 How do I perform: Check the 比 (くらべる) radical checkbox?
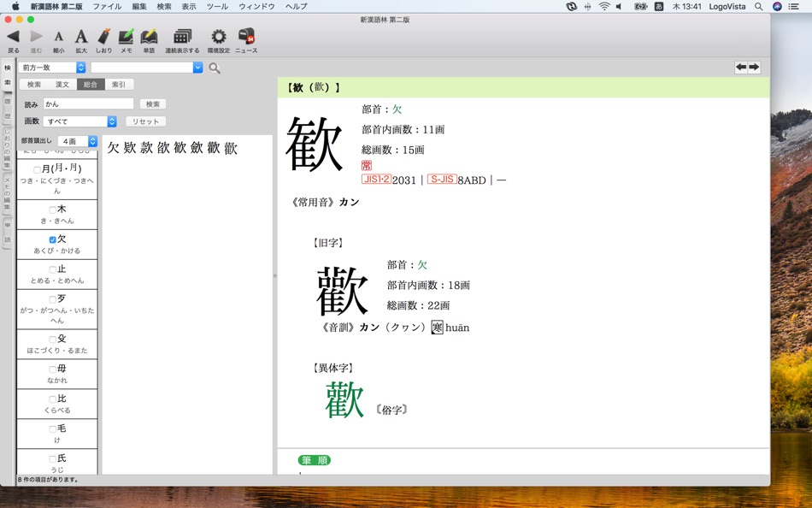click(x=52, y=399)
